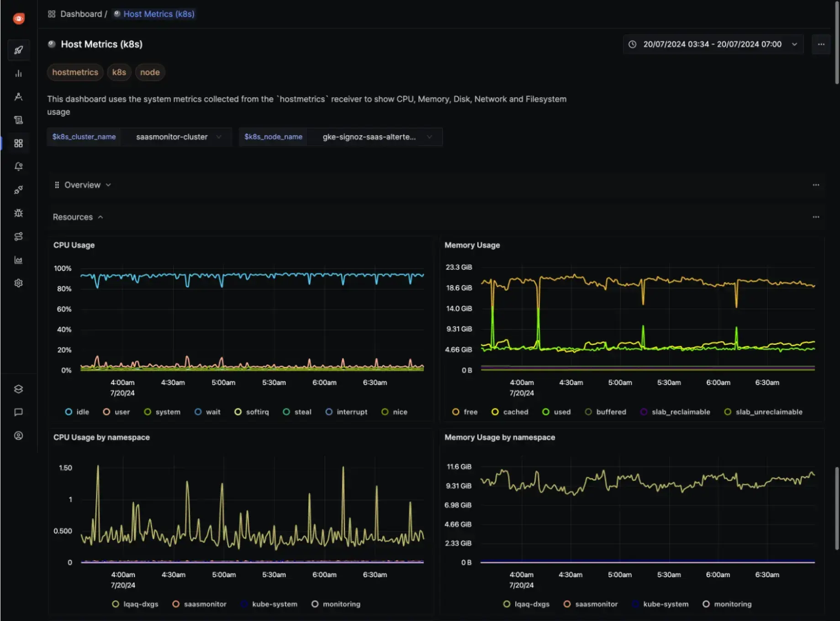Click the stacked layers icon in sidebar

tap(19, 389)
